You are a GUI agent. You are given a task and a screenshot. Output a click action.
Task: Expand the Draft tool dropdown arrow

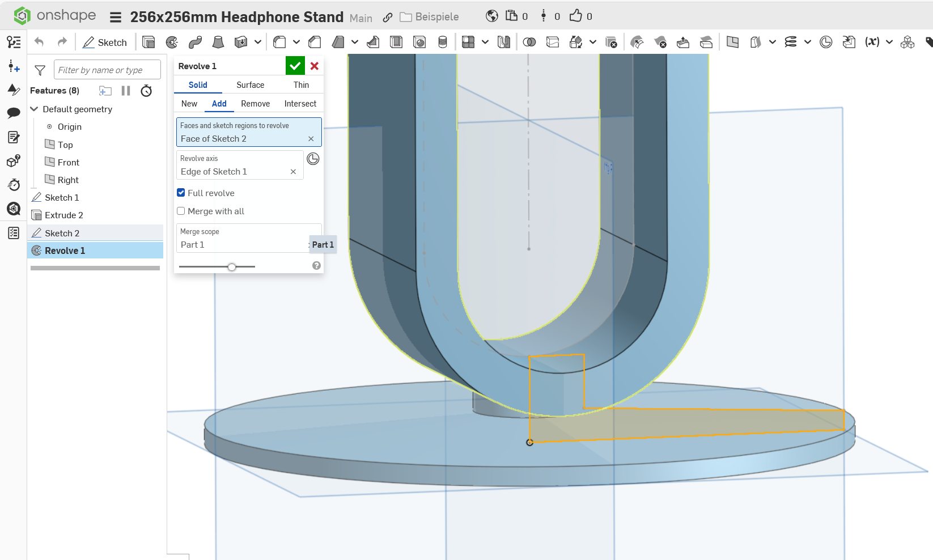tap(355, 42)
